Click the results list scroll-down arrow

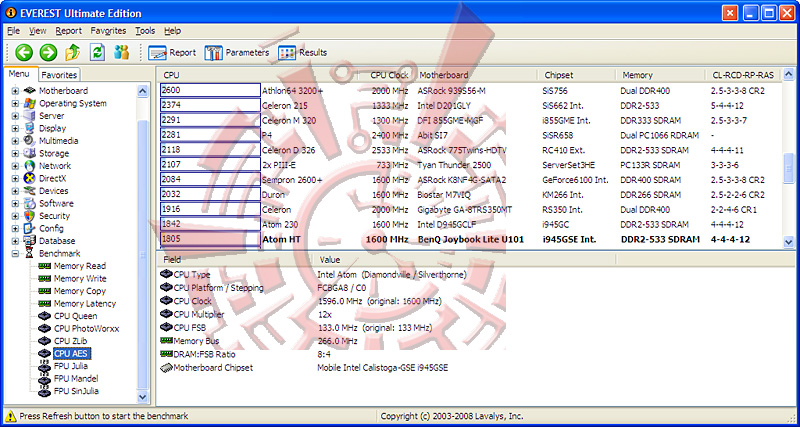pos(789,242)
